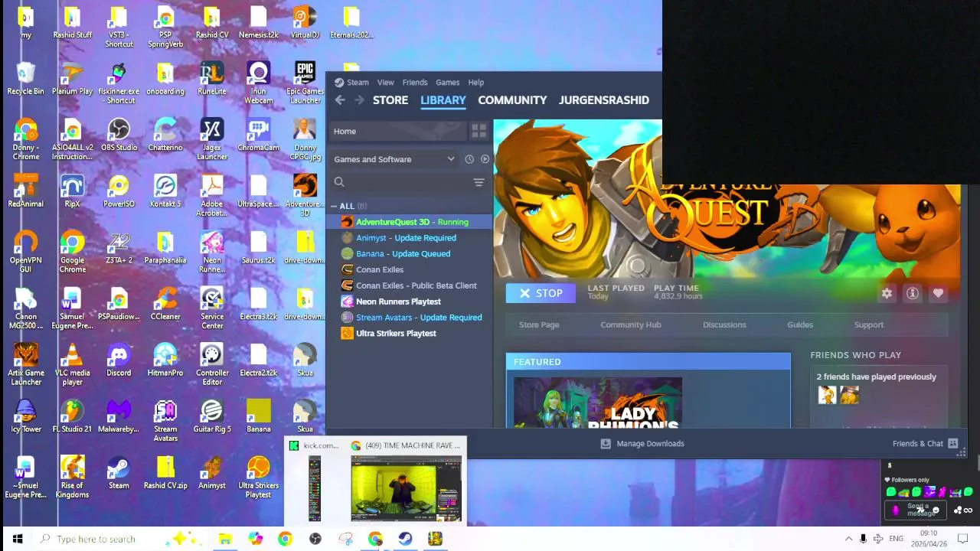
Task: Go forward with Steam's forward arrow
Action: pyautogui.click(x=359, y=100)
